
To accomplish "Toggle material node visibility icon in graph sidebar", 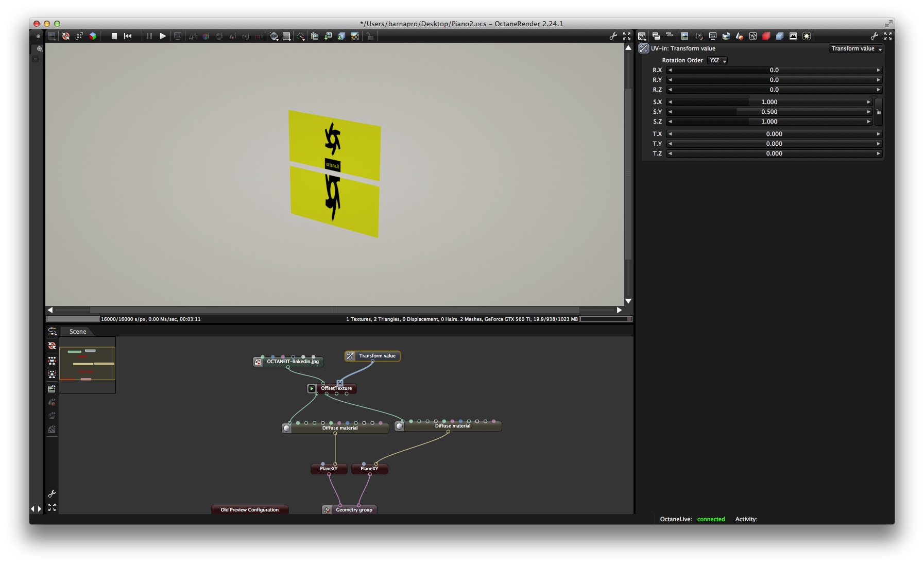I will point(52,416).
